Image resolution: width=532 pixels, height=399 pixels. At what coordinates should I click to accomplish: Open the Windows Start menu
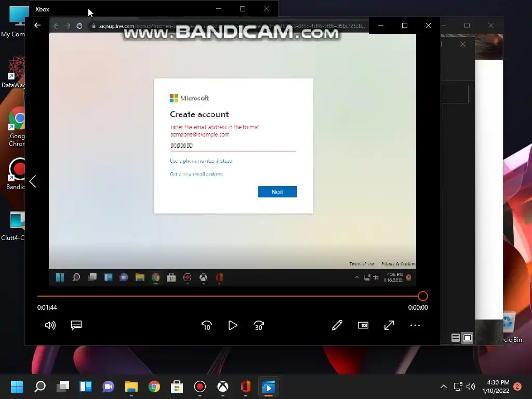pos(17,387)
